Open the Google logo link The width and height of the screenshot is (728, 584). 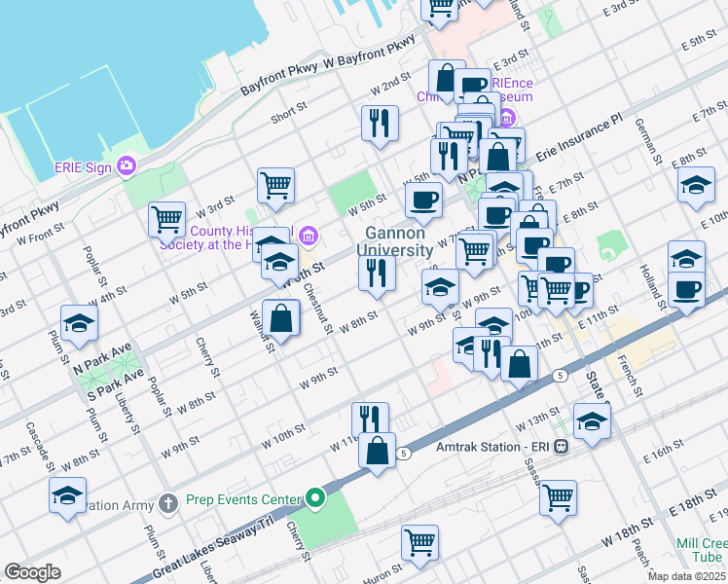(x=32, y=572)
